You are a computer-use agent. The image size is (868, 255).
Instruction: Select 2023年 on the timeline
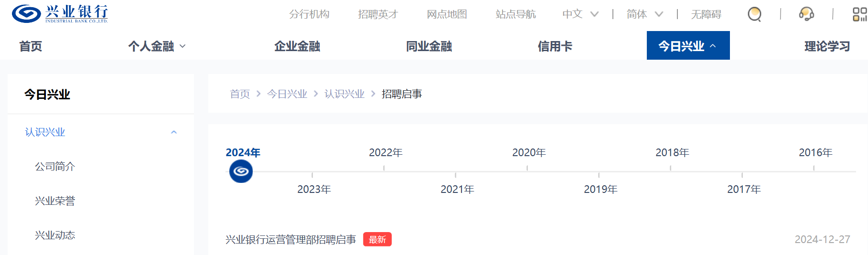(314, 190)
